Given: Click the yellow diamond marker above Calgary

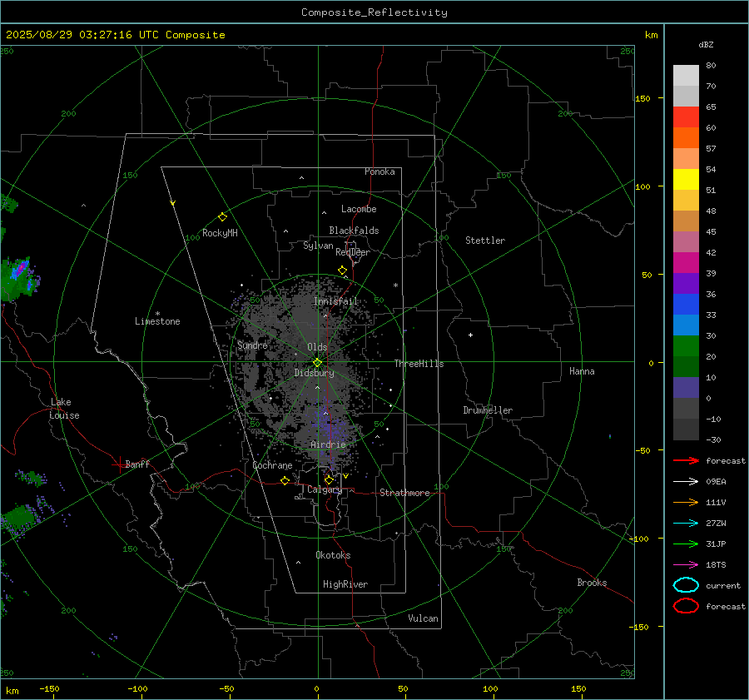Looking at the screenshot, I should pyautogui.click(x=329, y=479).
